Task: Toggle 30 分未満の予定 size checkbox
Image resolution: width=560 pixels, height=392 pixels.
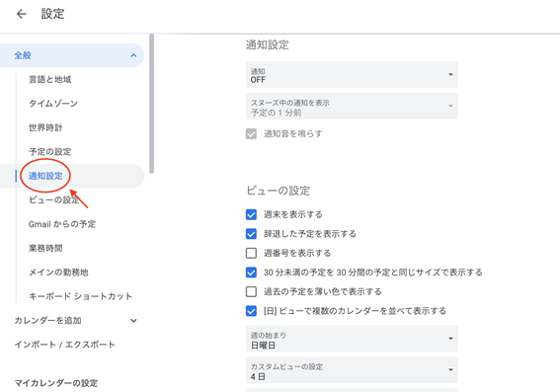Action: click(251, 273)
